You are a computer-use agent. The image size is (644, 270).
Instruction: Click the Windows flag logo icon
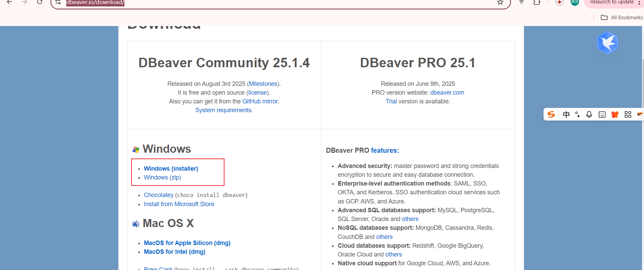136,149
